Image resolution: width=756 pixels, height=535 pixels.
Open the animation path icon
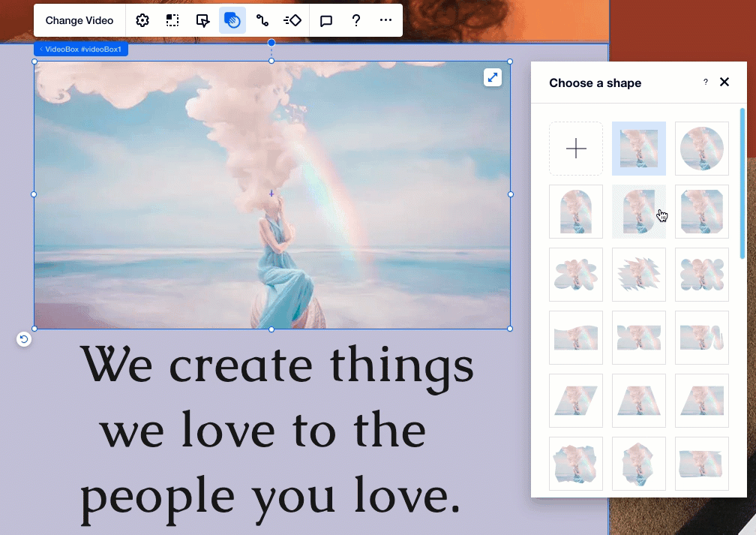(262, 20)
